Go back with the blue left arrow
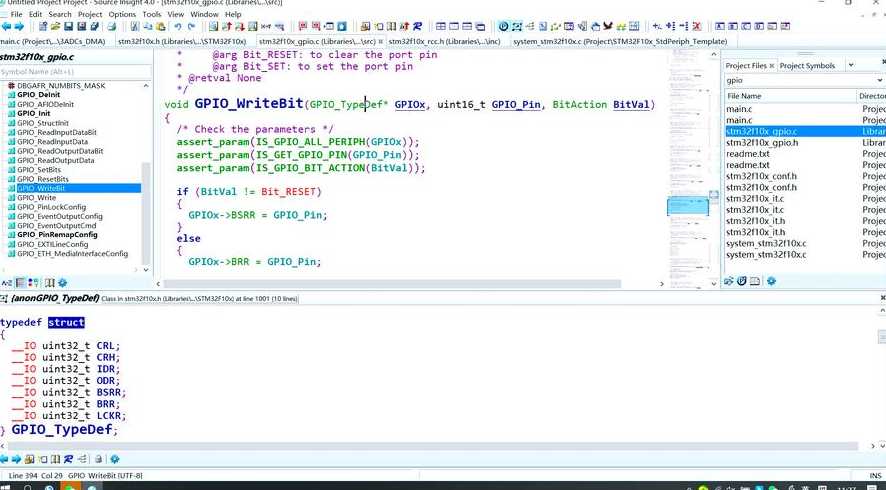Image resolution: width=886 pixels, height=490 pixels. 6,27
